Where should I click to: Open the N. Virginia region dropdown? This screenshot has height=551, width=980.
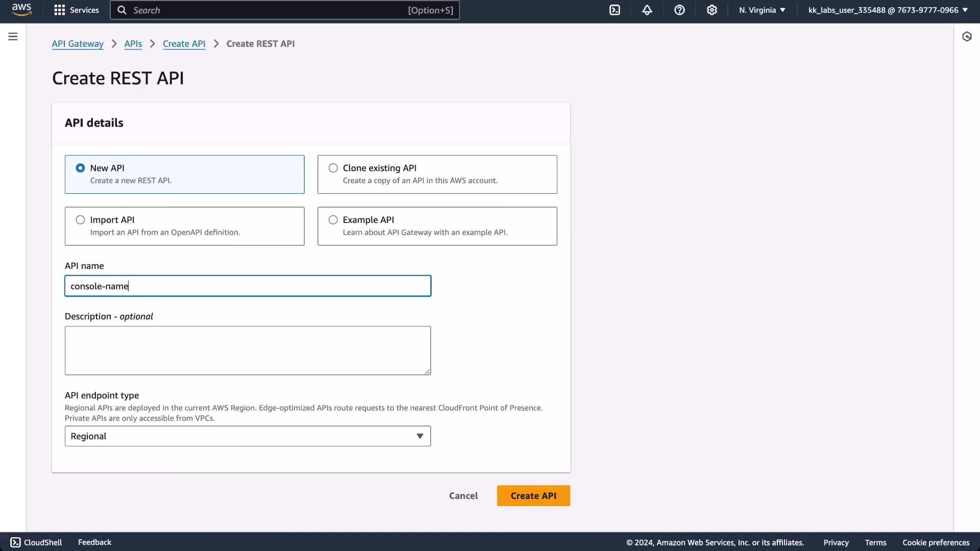point(762,10)
